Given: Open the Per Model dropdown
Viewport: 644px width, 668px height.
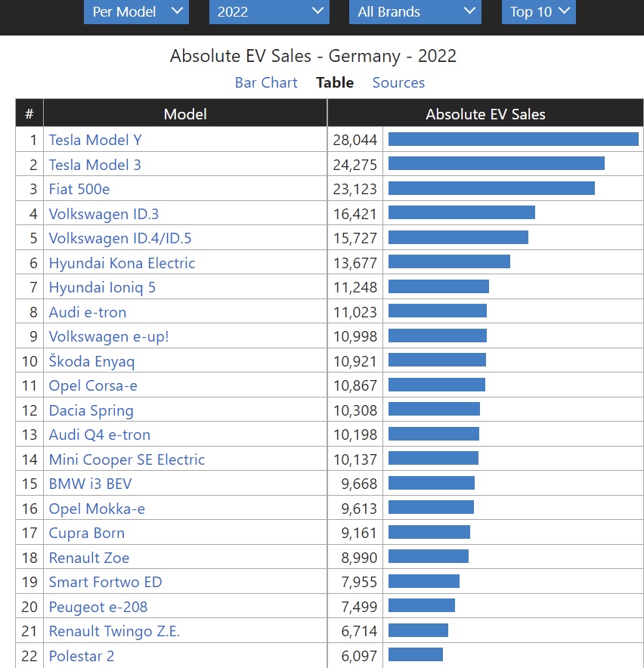Looking at the screenshot, I should (136, 12).
